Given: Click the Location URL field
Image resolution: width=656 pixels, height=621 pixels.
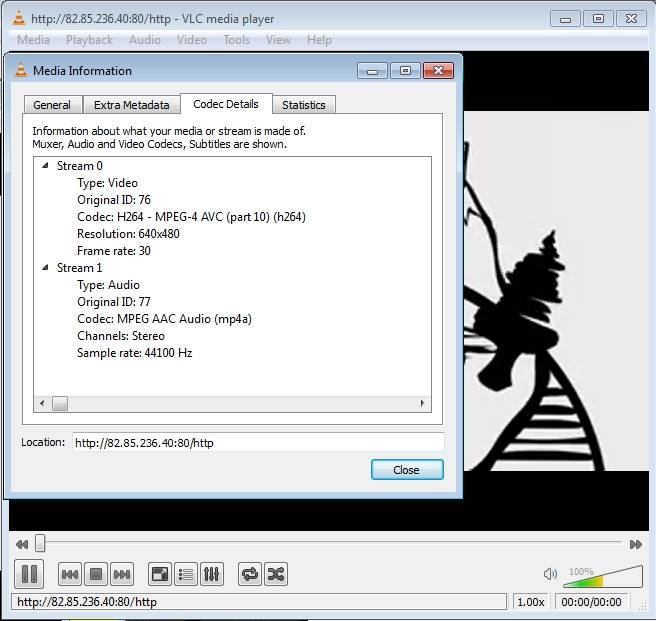Looking at the screenshot, I should (x=258, y=442).
